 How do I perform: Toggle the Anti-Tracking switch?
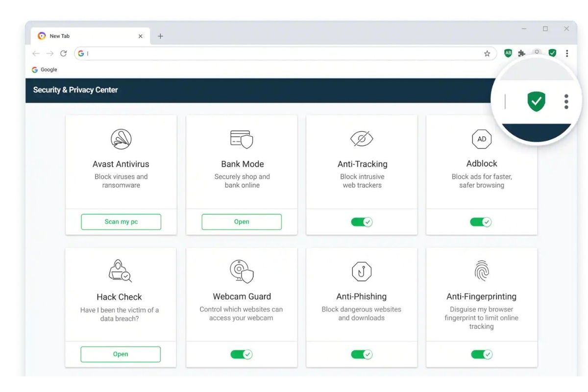(x=362, y=222)
